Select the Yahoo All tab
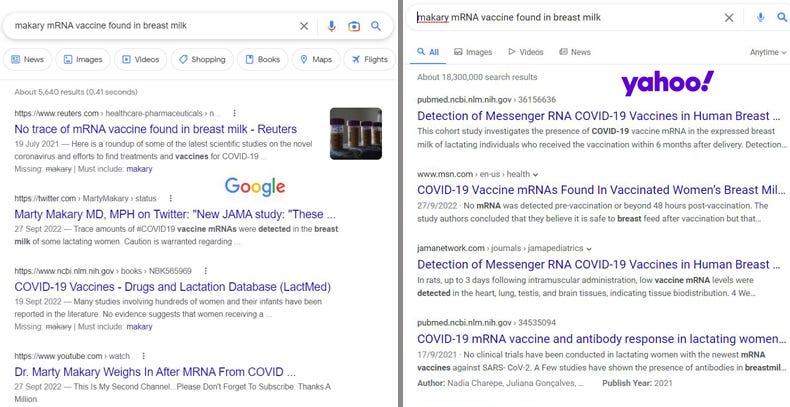 [428, 52]
